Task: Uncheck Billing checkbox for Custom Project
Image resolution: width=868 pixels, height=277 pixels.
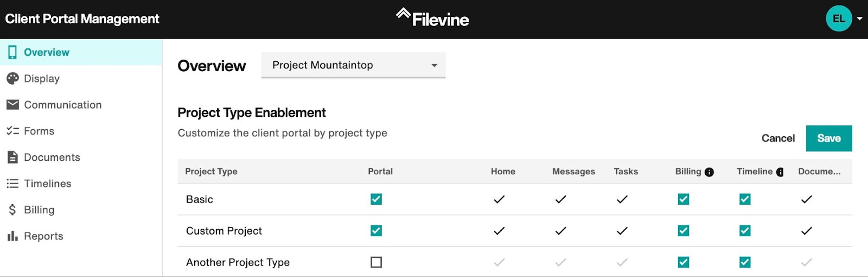Action: 684,231
